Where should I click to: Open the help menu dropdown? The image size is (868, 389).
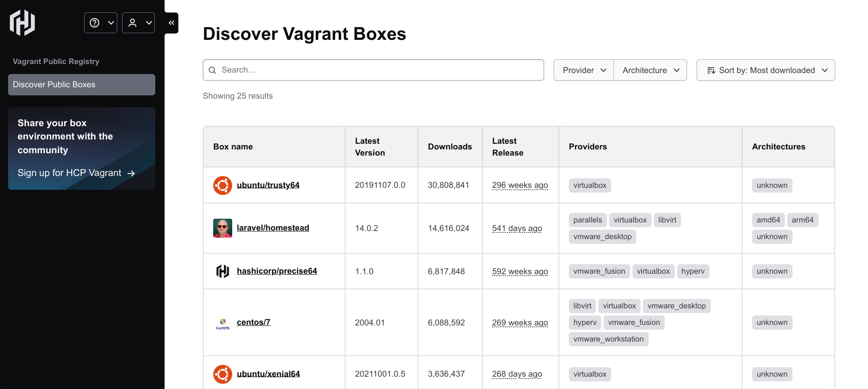pos(101,23)
